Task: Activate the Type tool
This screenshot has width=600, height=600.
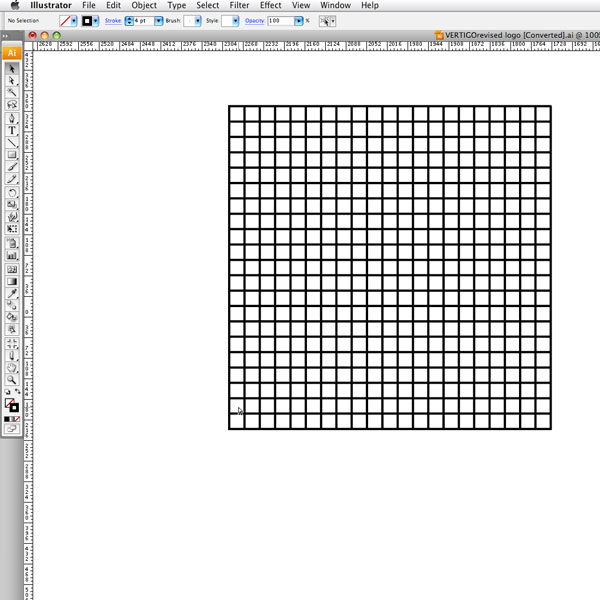Action: [x=12, y=130]
